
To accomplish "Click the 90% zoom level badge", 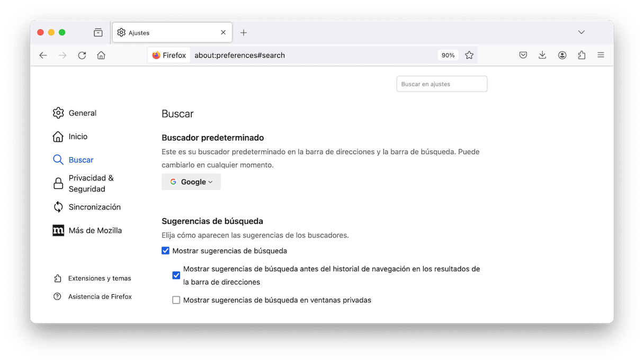I will (x=448, y=55).
